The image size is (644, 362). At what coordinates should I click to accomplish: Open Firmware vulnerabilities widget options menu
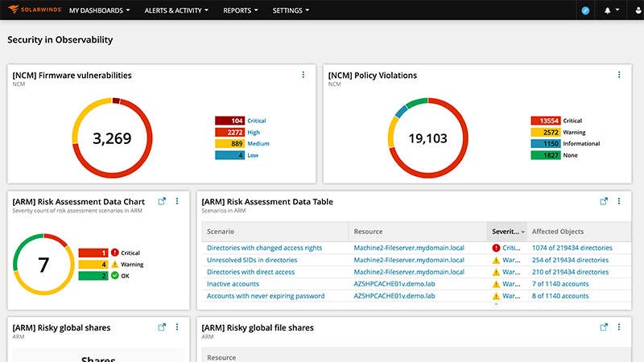pyautogui.click(x=303, y=75)
